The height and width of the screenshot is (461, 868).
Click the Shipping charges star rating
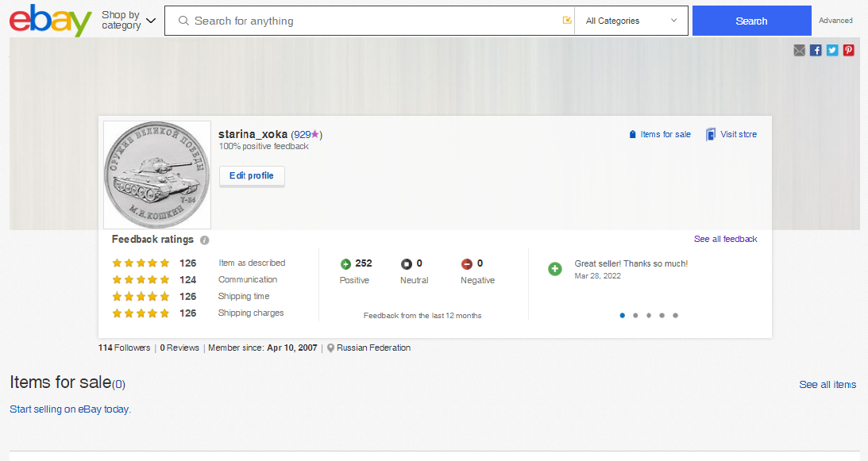pyautogui.click(x=141, y=313)
